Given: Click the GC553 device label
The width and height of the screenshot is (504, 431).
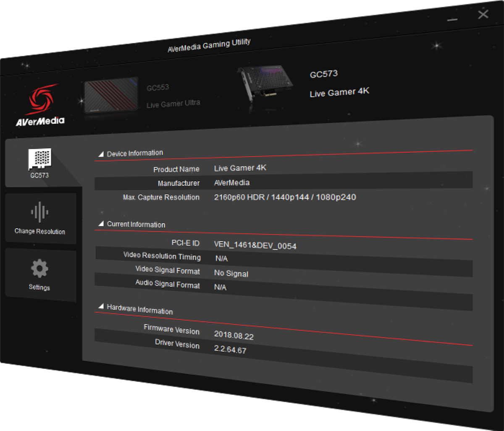Looking at the screenshot, I should pyautogui.click(x=158, y=87).
